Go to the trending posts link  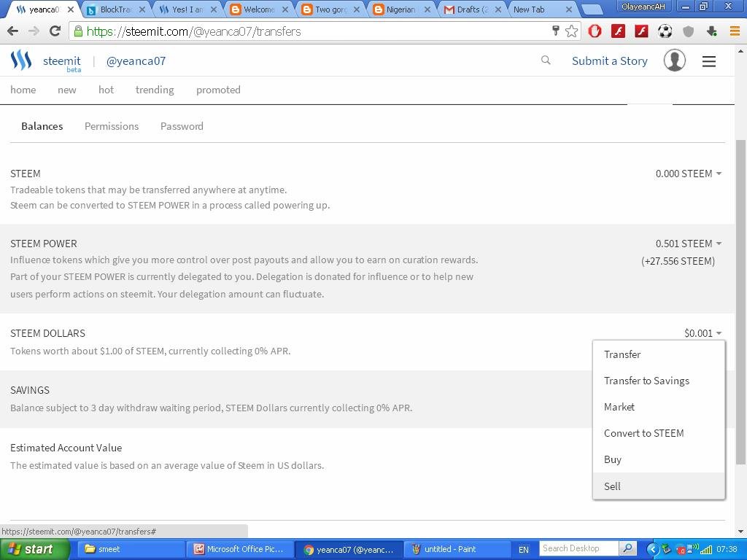[x=155, y=90]
